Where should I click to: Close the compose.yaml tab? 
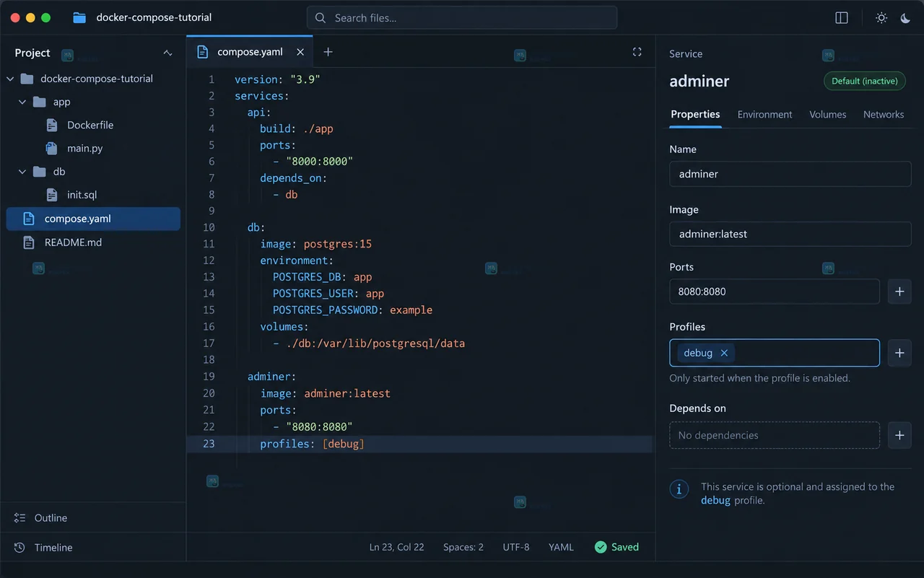click(x=300, y=52)
